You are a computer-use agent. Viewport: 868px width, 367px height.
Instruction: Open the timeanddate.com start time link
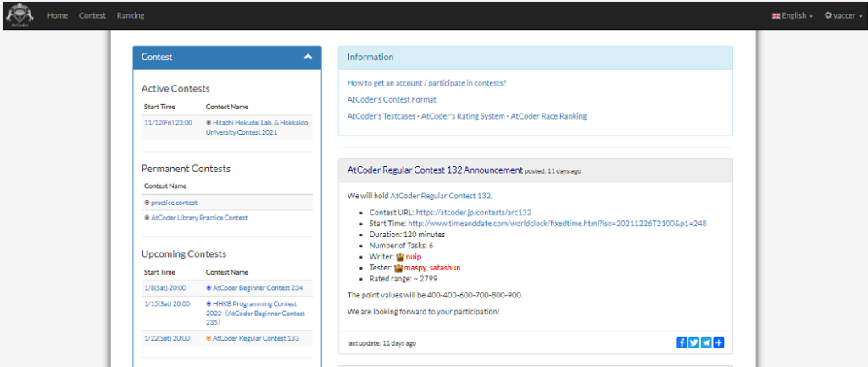click(557, 224)
